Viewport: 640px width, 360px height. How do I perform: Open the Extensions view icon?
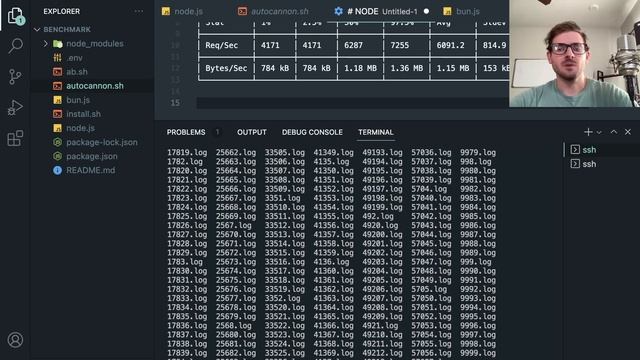click(x=16, y=138)
